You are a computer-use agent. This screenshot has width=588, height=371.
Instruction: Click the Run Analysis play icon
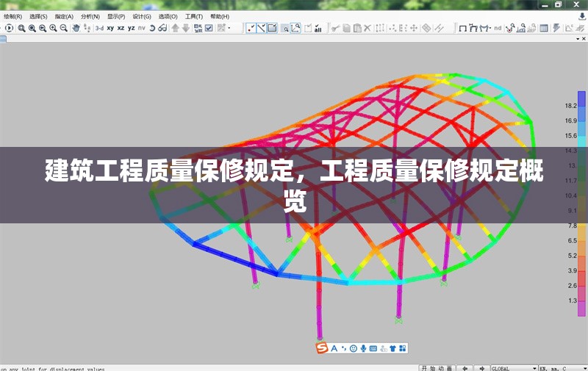click(x=10, y=28)
